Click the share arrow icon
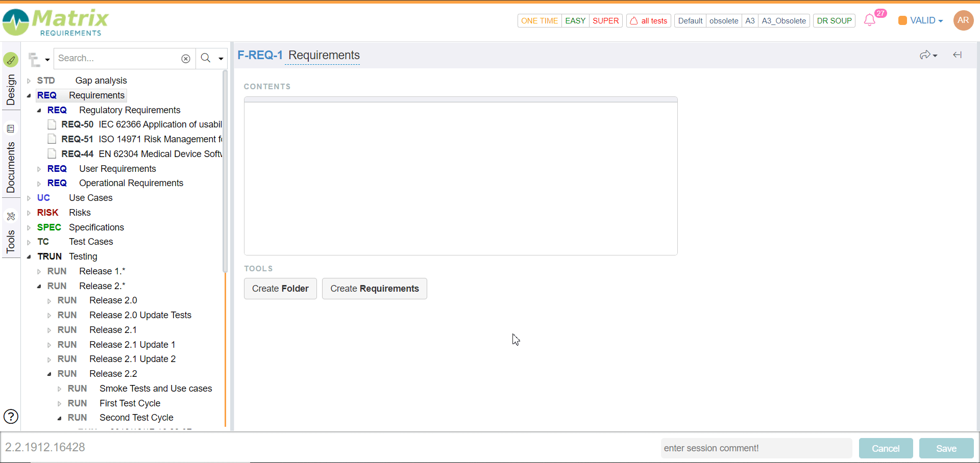This screenshot has height=463, width=980. coord(925,55)
